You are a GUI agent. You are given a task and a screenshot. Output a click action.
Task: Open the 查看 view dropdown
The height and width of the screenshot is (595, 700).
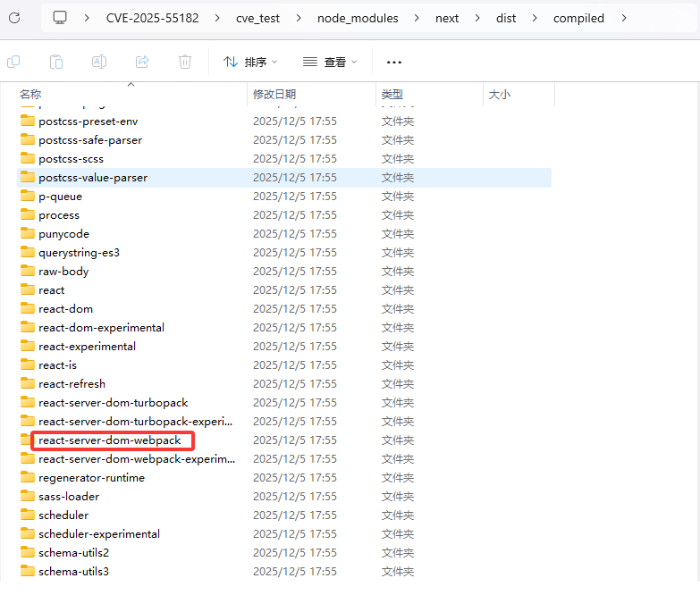pos(330,63)
